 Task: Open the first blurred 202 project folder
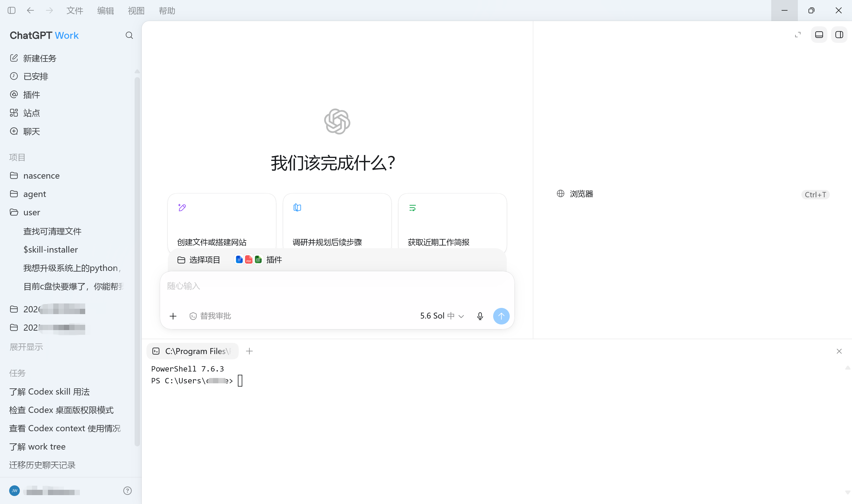48,309
